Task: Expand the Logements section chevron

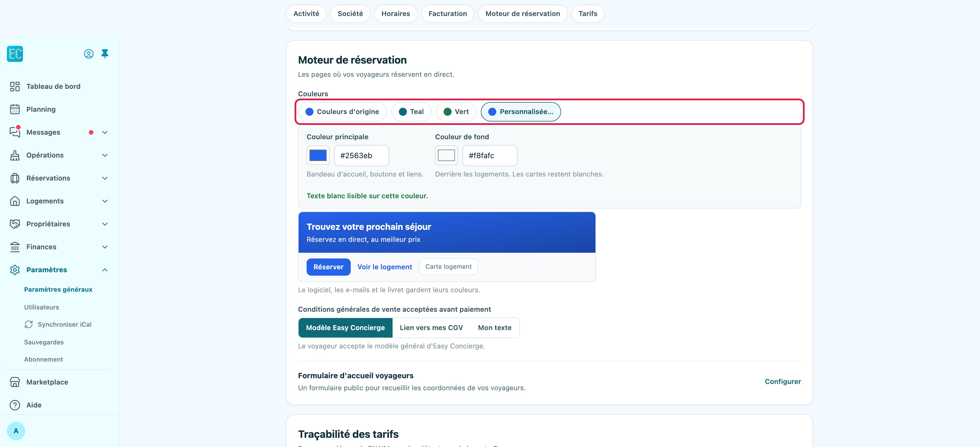Action: coord(105,201)
